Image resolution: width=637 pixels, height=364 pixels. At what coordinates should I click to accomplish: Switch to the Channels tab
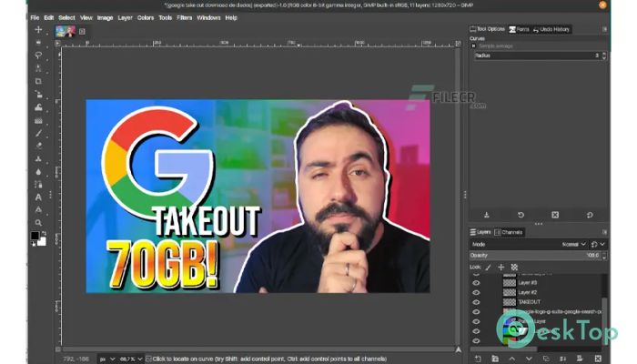coord(509,232)
